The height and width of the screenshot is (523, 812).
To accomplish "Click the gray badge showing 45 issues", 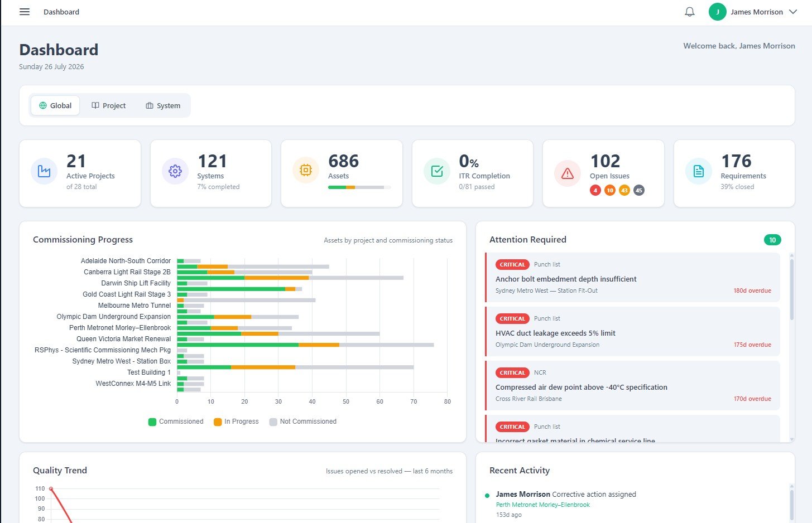I will [639, 190].
